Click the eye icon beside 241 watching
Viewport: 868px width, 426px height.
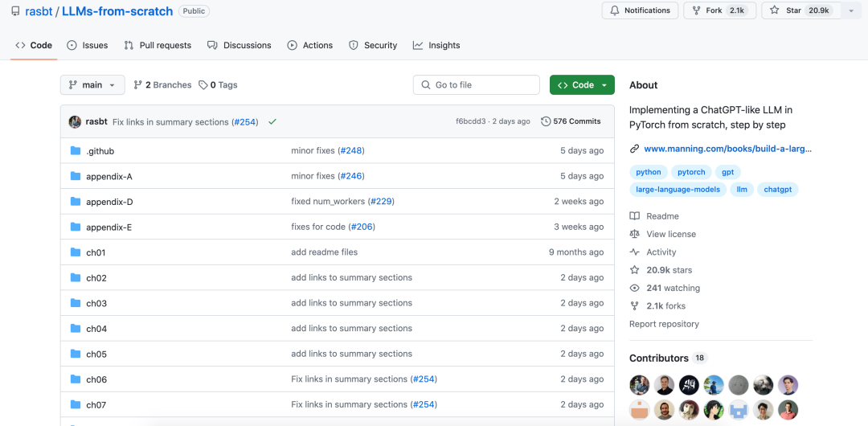(x=634, y=288)
